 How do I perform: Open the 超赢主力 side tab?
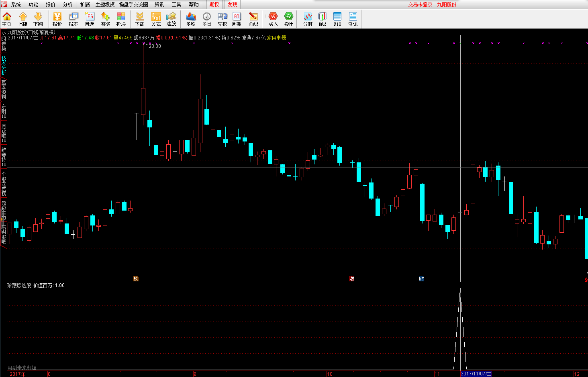4,210
